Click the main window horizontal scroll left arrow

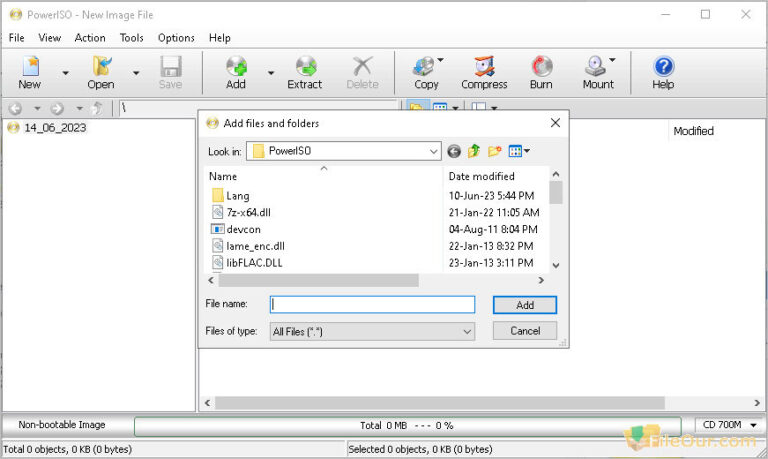pos(208,403)
